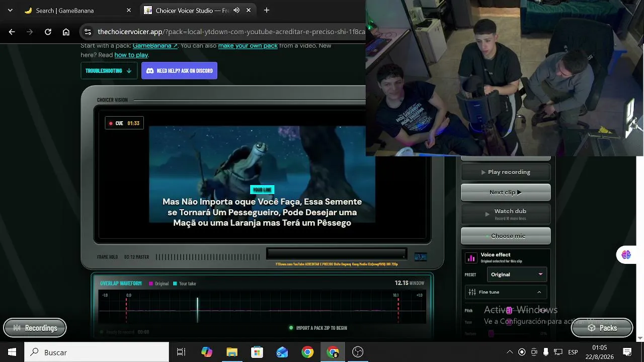The image size is (644, 362).
Task: Click the magenta Original legend swatch
Action: [151, 284]
